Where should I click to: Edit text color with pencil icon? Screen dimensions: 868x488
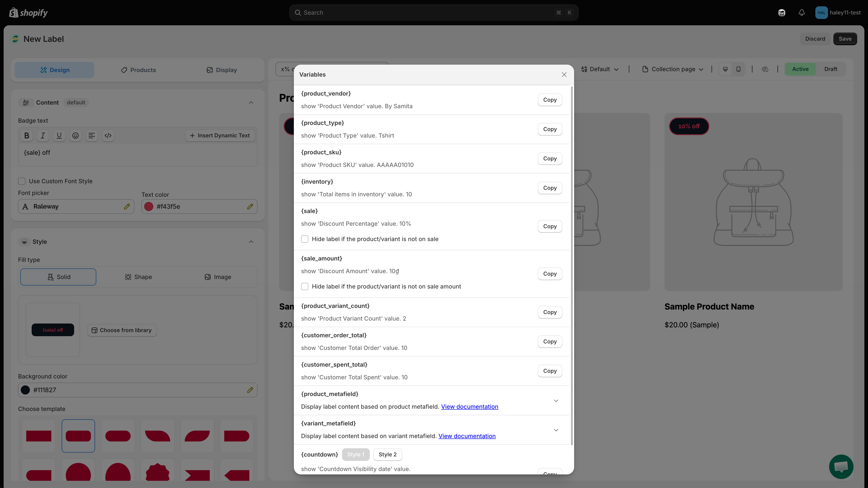point(250,206)
